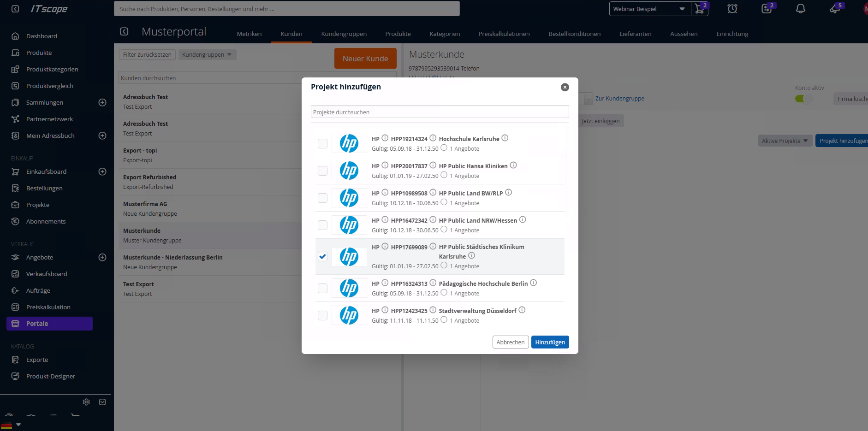Open the Bestellkonditionen tab
The image size is (868, 431).
pyautogui.click(x=575, y=34)
